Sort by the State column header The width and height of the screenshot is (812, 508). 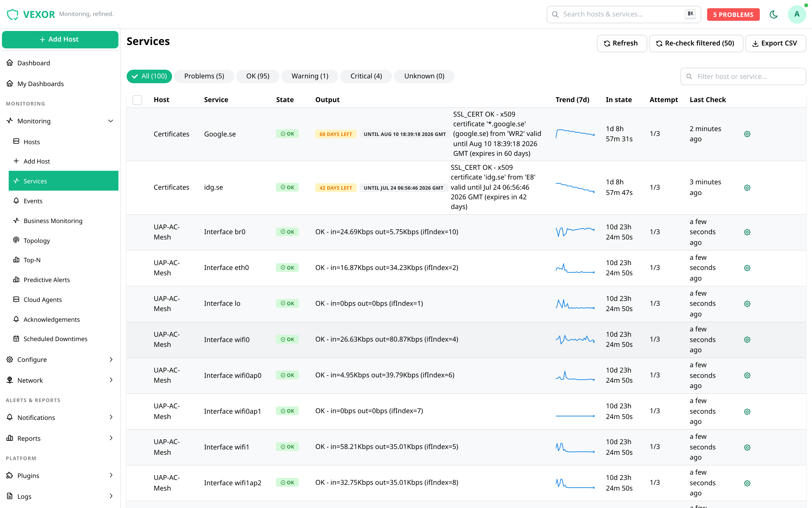(284, 100)
